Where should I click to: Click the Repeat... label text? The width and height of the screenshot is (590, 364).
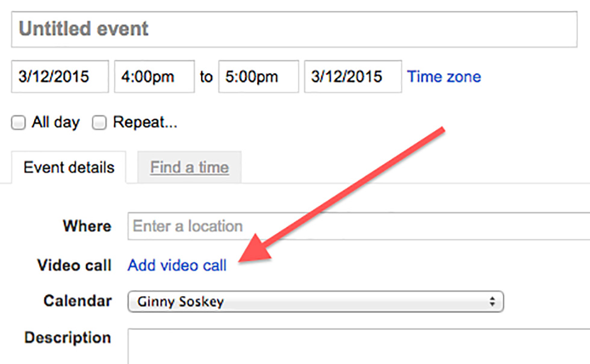coord(145,122)
